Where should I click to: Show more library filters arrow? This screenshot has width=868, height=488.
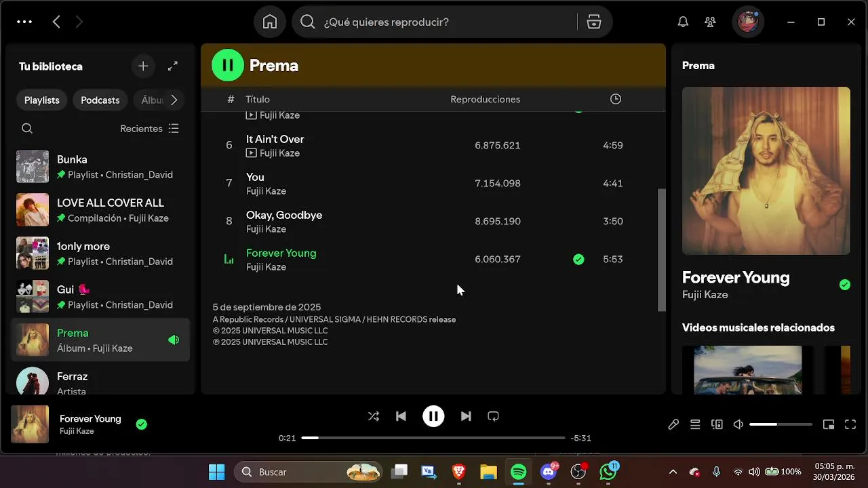coord(174,100)
